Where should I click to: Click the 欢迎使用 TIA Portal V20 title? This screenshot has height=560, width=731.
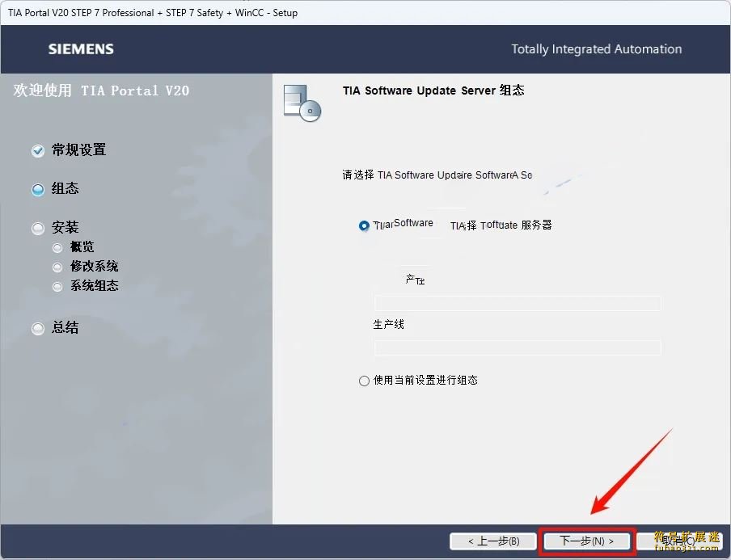101,91
